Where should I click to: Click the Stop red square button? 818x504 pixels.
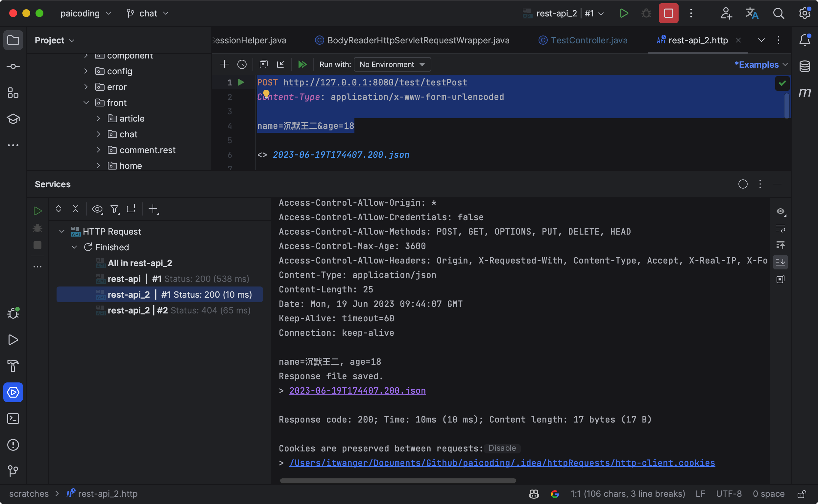pyautogui.click(x=668, y=13)
